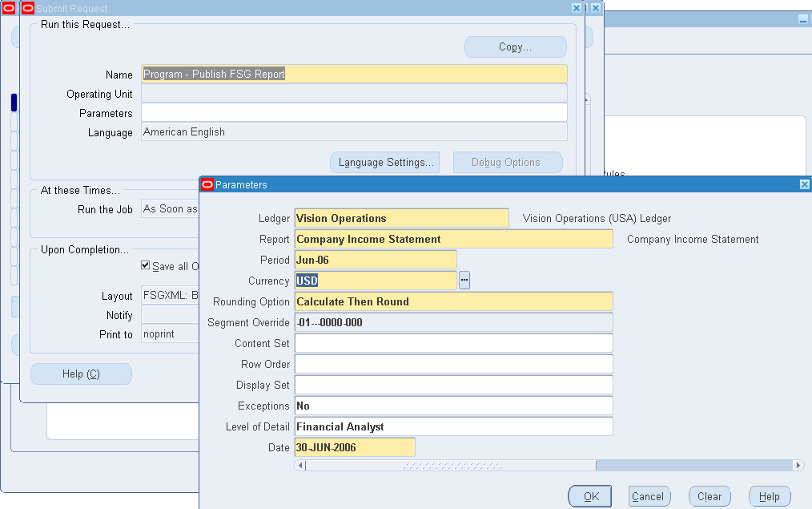The height and width of the screenshot is (509, 812).
Task: Open the Layout field showing FSGXML
Action: click(x=170, y=296)
